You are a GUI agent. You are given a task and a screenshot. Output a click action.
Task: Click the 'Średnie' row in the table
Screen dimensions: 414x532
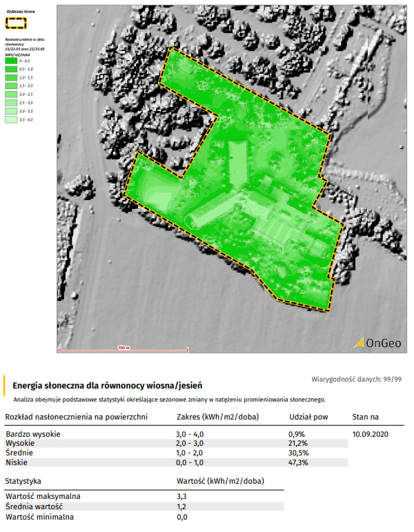(19, 453)
